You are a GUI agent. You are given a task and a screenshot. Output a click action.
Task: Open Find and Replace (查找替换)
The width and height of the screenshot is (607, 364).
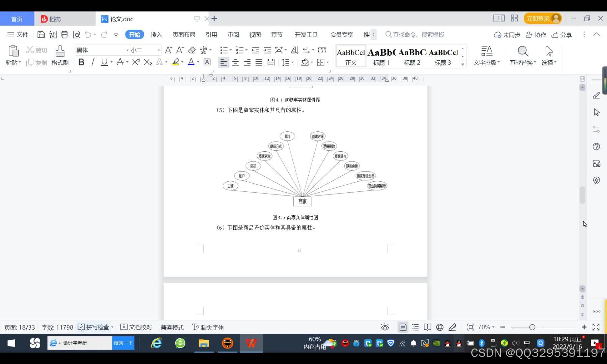pyautogui.click(x=523, y=56)
